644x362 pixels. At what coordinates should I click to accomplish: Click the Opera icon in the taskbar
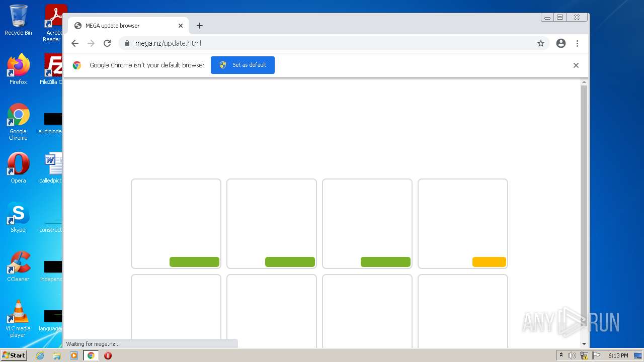(x=108, y=355)
